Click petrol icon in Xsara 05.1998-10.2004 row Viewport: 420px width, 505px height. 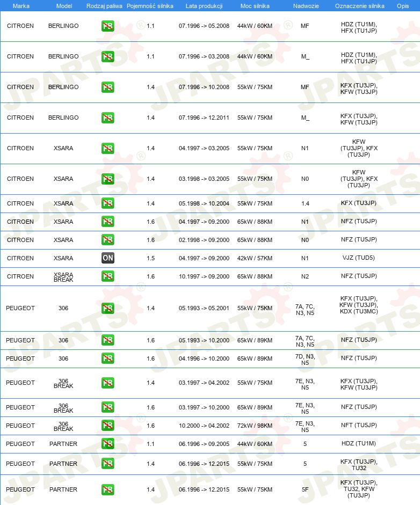click(107, 203)
